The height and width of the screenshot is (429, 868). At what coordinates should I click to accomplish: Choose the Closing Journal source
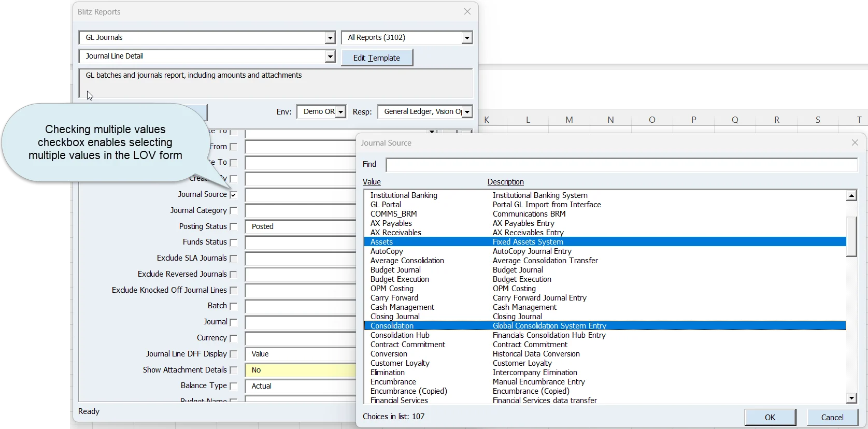click(605, 317)
